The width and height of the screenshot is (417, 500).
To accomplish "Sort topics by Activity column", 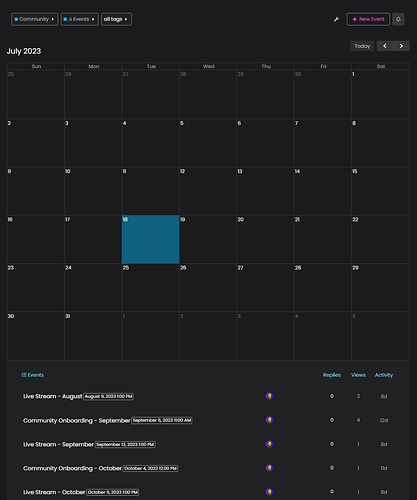I will tap(384, 375).
